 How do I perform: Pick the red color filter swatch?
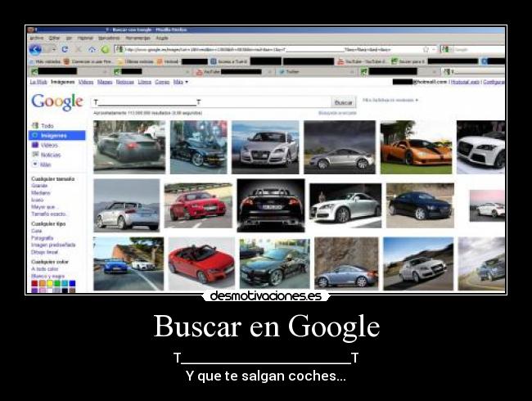pos(34,284)
